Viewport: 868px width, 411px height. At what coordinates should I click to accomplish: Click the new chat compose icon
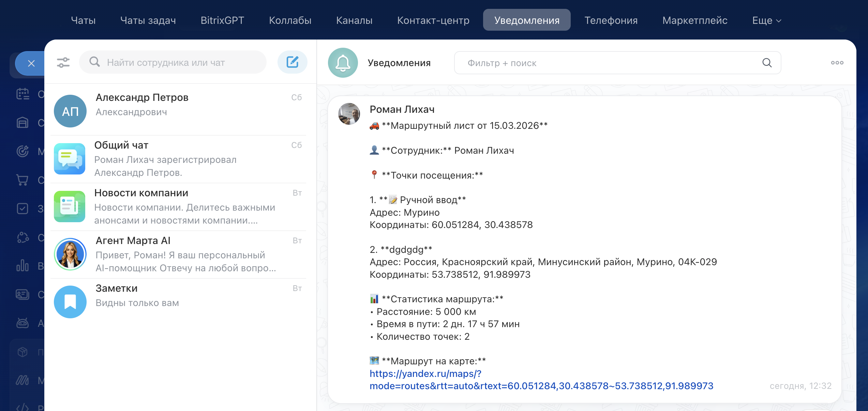(x=292, y=62)
